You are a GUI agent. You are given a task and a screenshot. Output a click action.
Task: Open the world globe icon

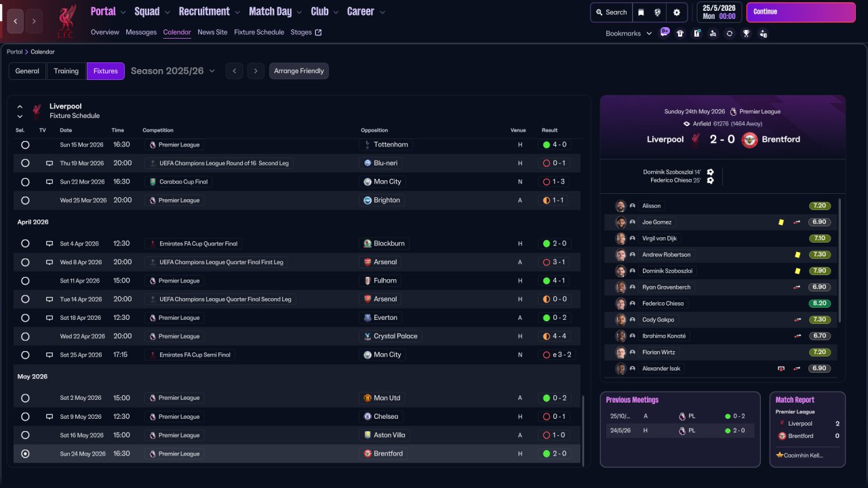(x=658, y=12)
